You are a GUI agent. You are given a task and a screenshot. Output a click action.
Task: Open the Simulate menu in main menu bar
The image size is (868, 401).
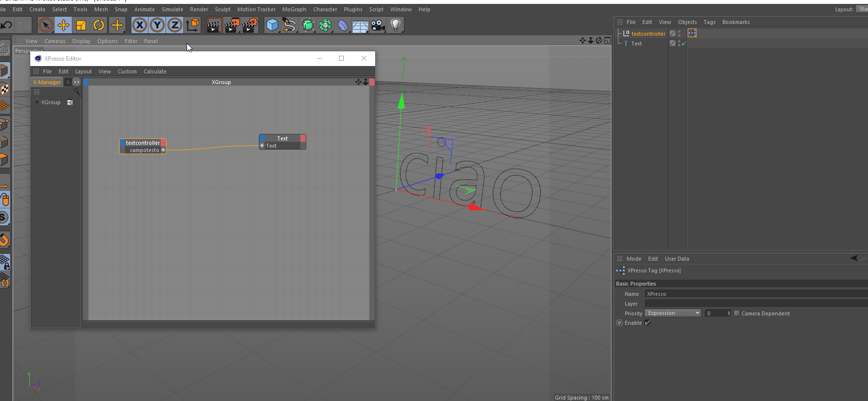[172, 9]
